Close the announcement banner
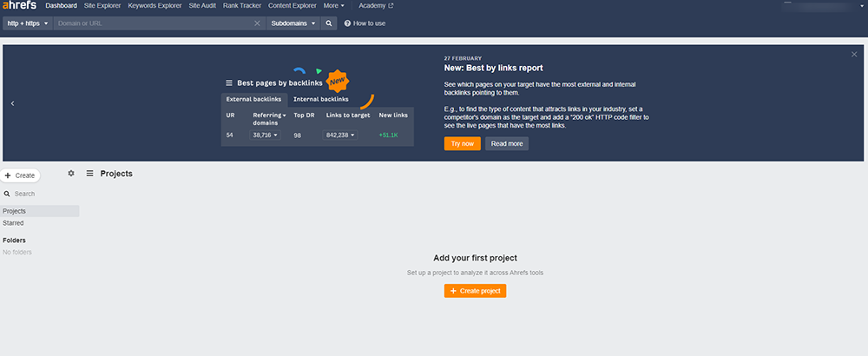Image resolution: width=868 pixels, height=356 pixels. click(x=854, y=54)
